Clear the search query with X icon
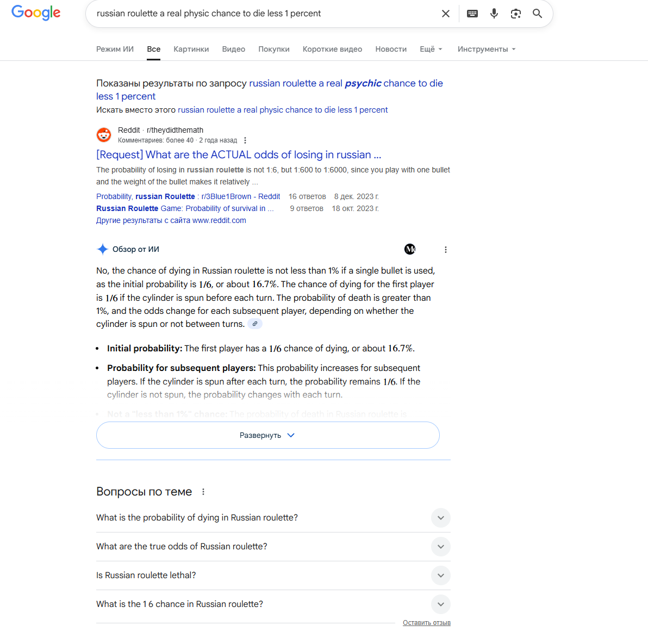Image resolution: width=648 pixels, height=644 pixels. tap(446, 14)
